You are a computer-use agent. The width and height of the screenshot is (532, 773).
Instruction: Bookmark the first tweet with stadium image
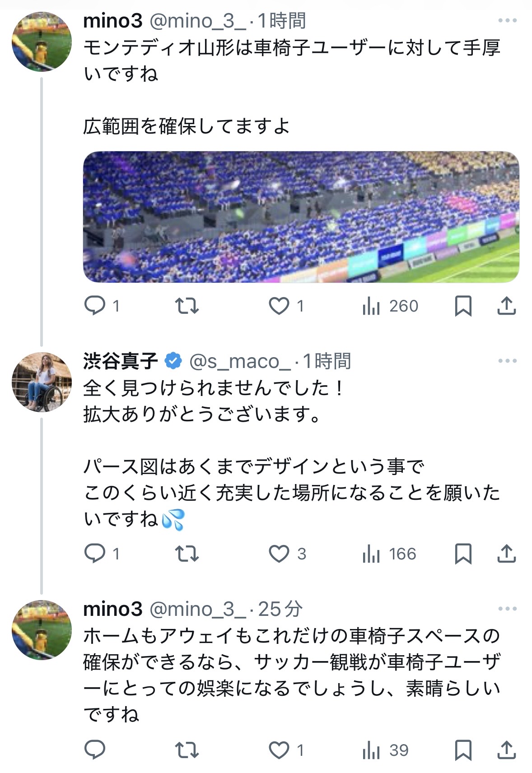[463, 306]
